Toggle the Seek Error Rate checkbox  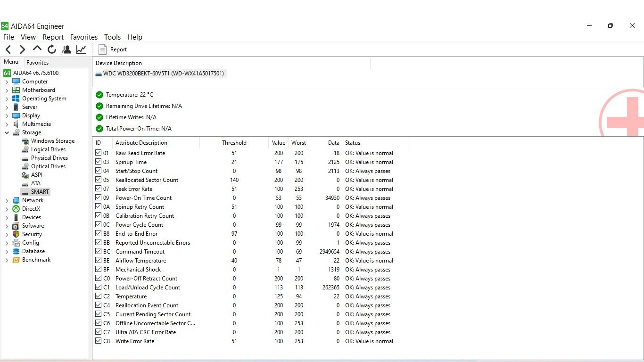pos(98,189)
